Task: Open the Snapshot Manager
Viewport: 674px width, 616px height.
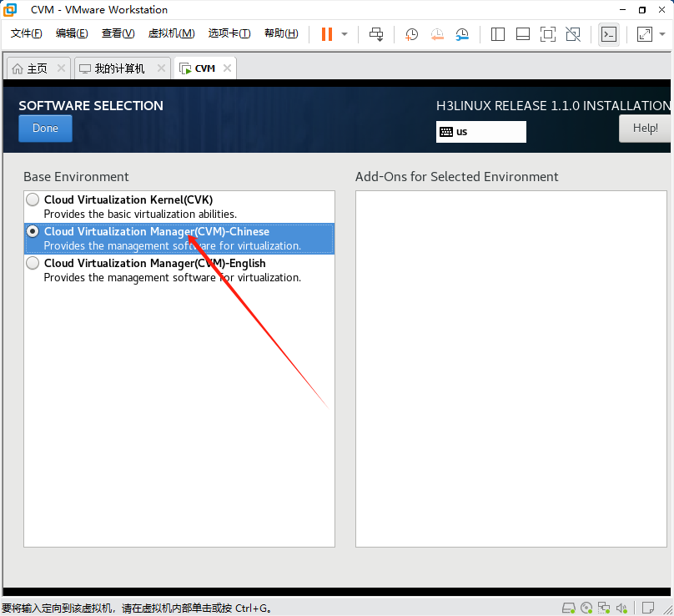Action: (x=460, y=34)
